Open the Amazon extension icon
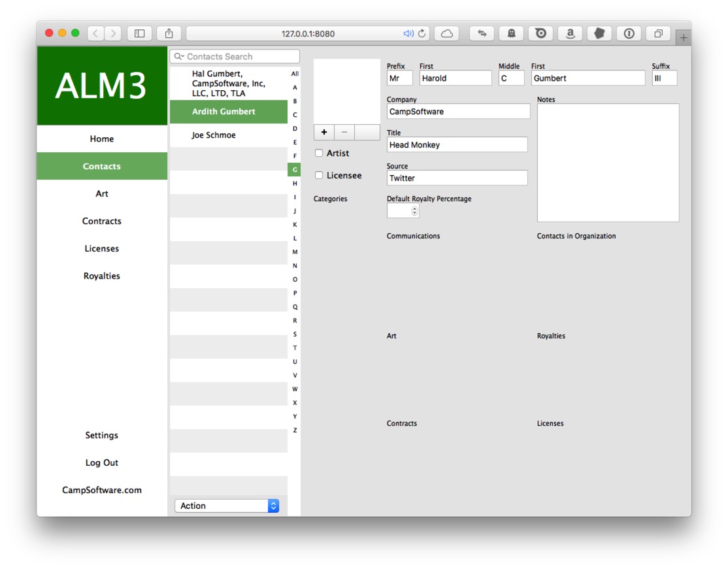The image size is (728, 569). click(x=570, y=33)
